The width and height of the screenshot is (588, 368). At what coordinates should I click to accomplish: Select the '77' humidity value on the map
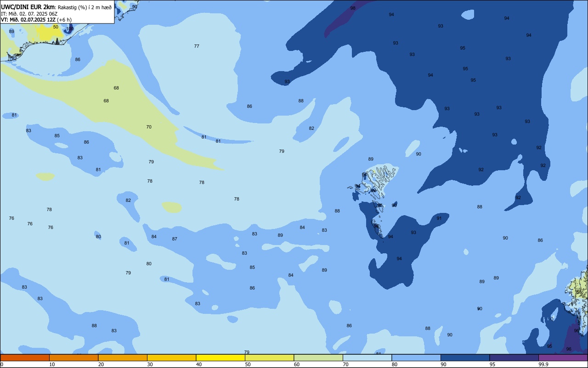[197, 46]
